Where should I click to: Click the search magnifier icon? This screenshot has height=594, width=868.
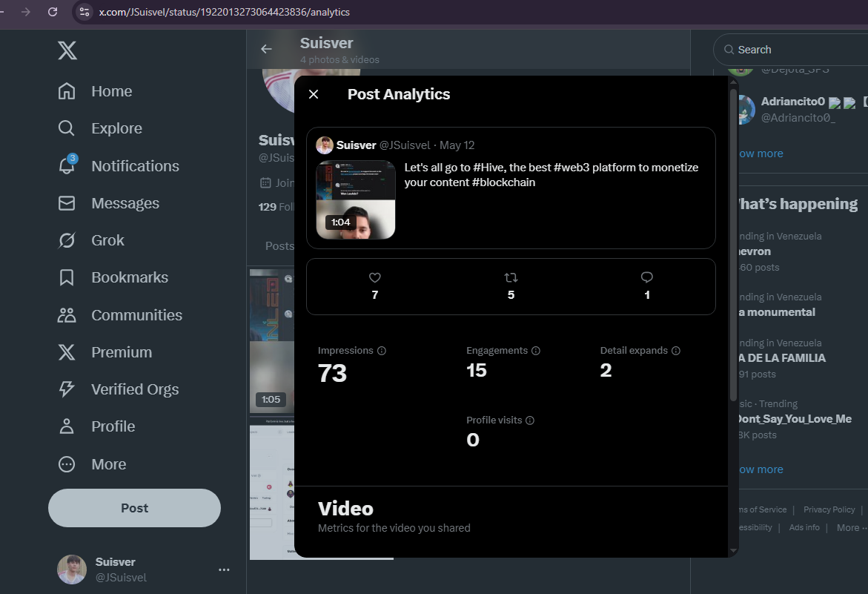coord(729,50)
